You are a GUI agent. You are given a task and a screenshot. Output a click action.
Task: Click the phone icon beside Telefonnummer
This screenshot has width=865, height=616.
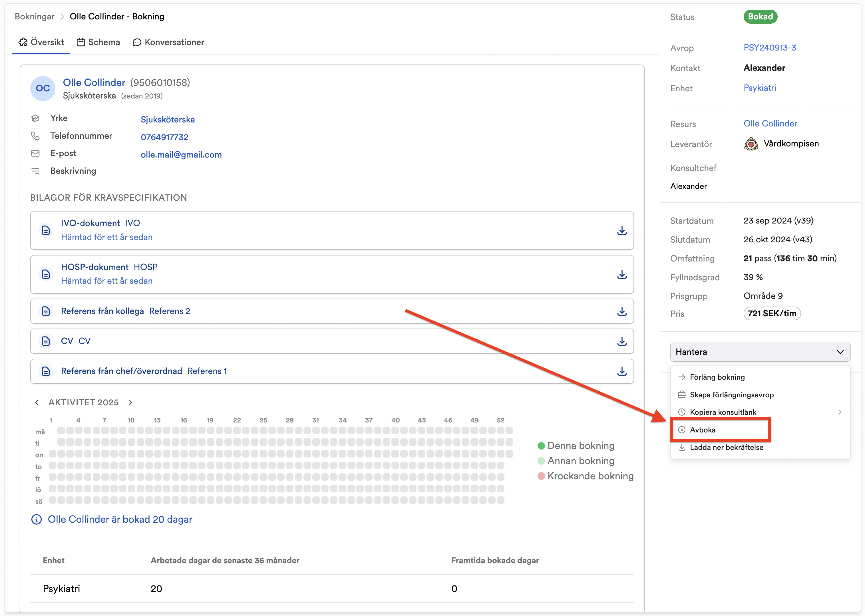click(35, 136)
